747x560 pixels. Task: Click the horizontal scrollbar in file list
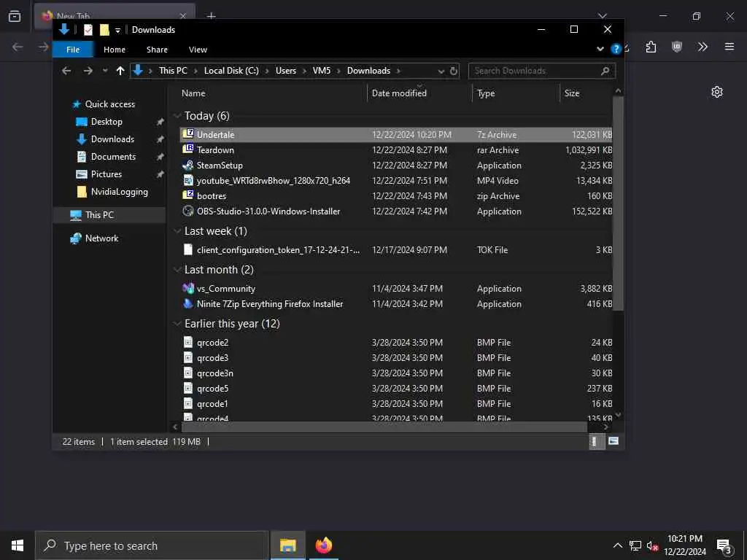(382, 427)
